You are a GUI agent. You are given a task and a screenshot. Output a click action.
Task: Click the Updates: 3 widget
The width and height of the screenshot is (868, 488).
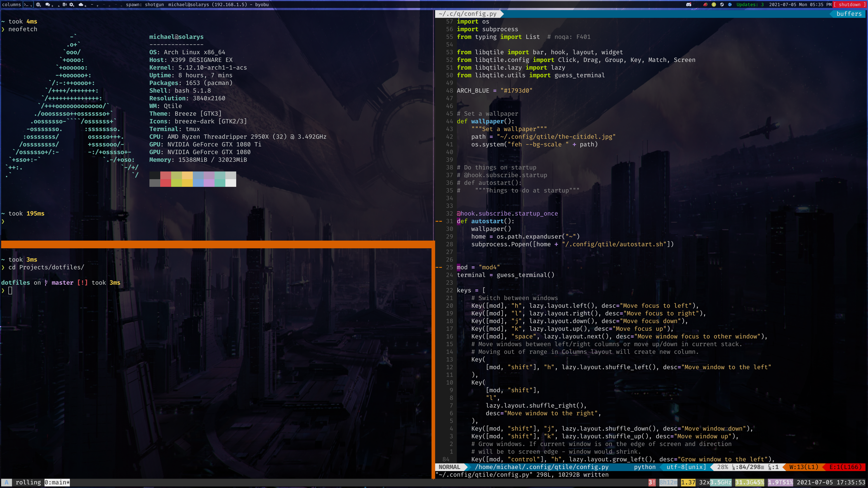(750, 5)
